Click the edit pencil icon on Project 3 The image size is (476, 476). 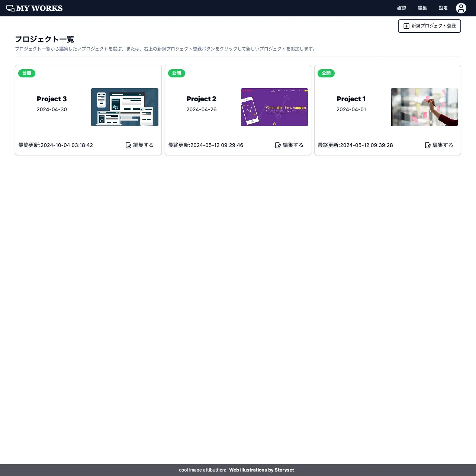coord(128,145)
